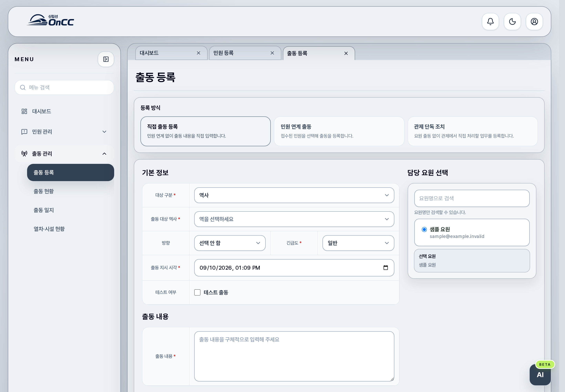Screen dimensions: 565x392
Task: Open the 역을 선택하세요 station dropdown
Action: click(x=294, y=219)
